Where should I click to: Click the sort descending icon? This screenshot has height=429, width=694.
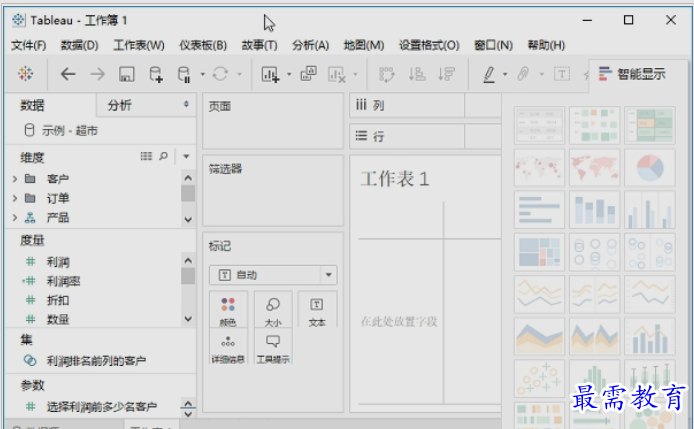pos(446,73)
